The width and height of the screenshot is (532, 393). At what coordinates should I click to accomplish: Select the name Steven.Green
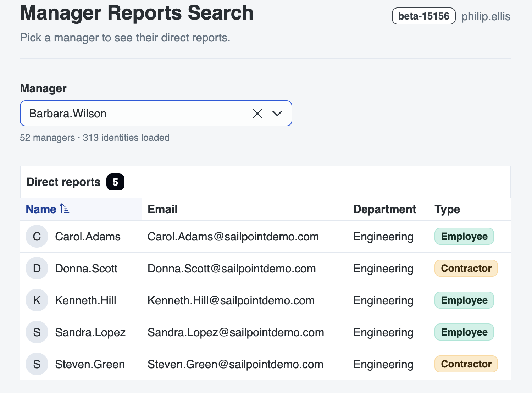coord(90,364)
